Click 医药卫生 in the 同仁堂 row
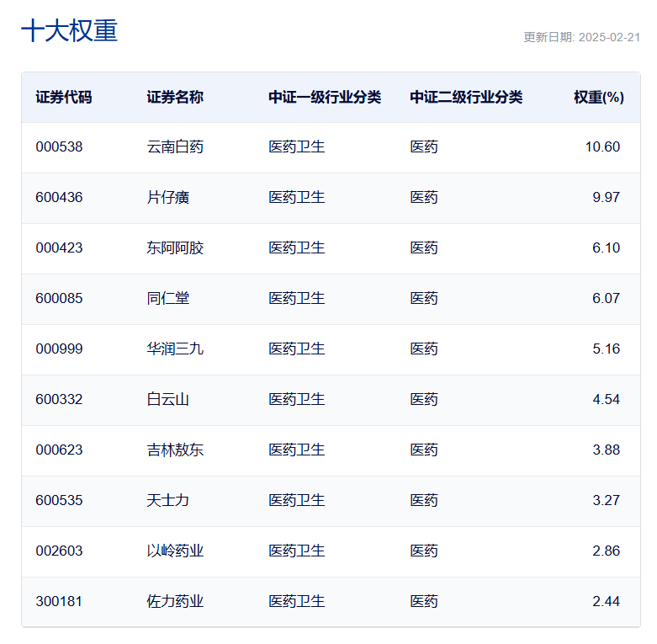This screenshot has height=644, width=657. 297,299
